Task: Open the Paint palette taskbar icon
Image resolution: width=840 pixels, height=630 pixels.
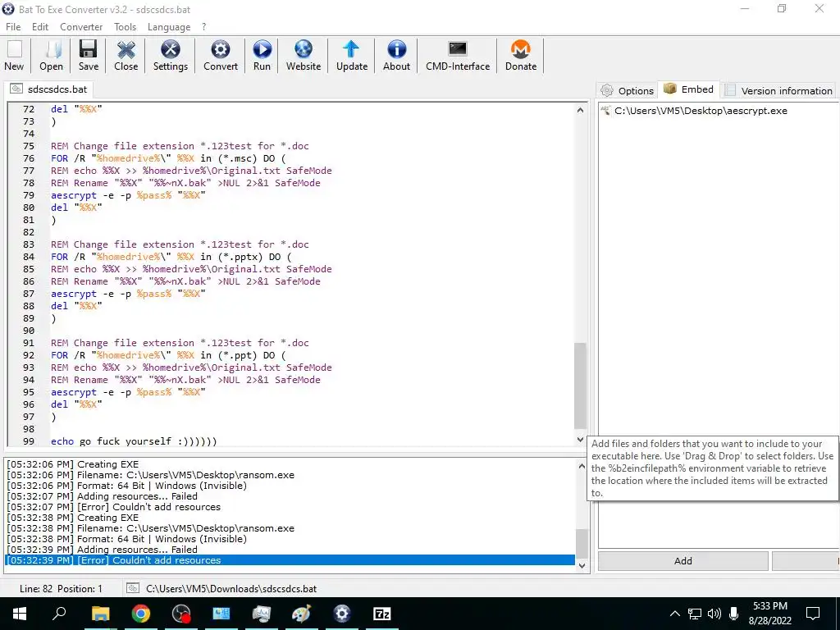Action: [302, 614]
